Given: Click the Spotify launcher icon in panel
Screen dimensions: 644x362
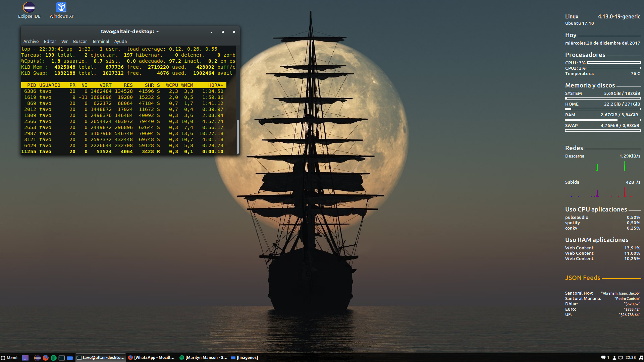Looking at the screenshot, I should [54, 358].
